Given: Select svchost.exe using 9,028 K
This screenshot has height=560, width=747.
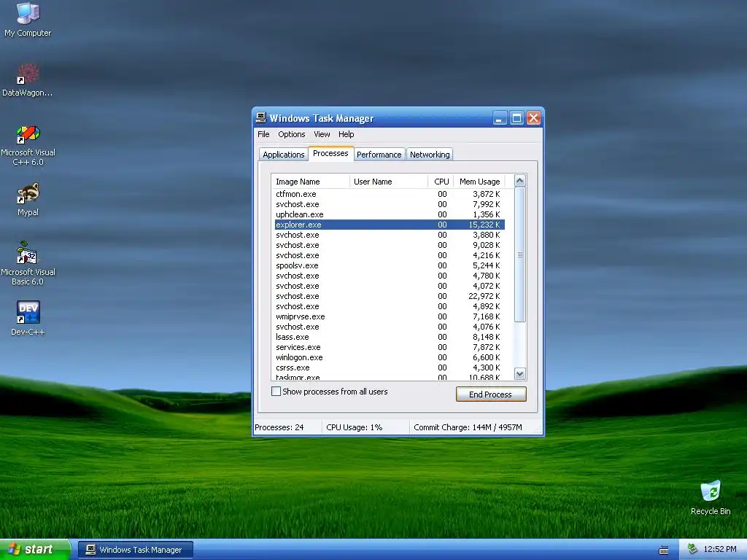Looking at the screenshot, I should click(x=390, y=245).
